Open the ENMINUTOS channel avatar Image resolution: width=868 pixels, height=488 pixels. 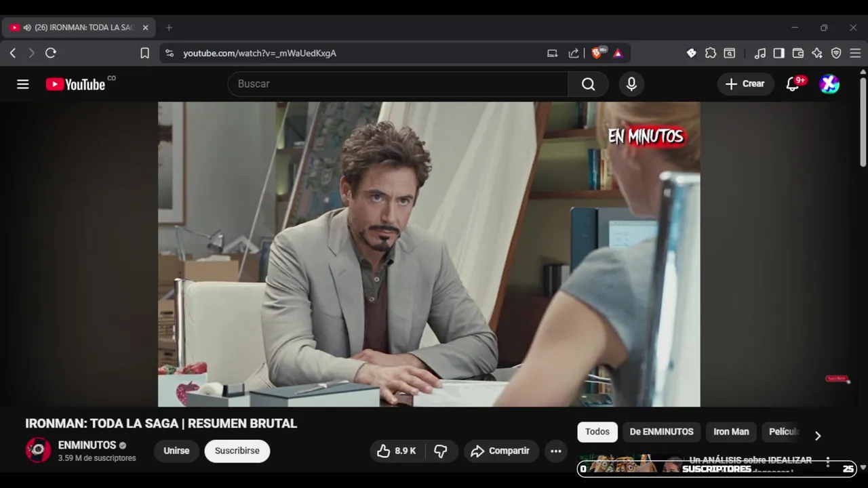(x=38, y=450)
